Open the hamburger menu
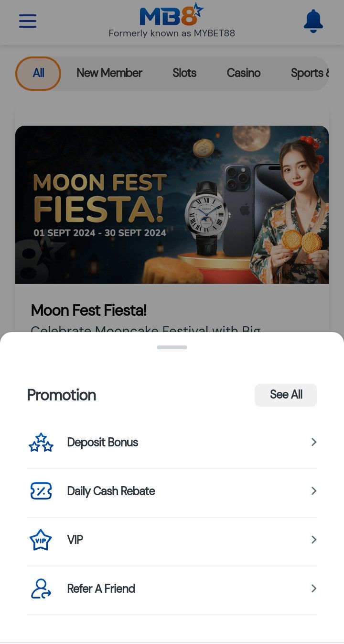The image size is (344, 644). point(28,21)
